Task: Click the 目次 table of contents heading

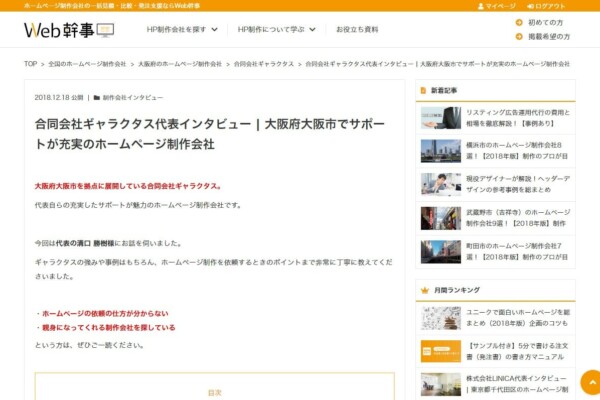Action: (x=215, y=393)
